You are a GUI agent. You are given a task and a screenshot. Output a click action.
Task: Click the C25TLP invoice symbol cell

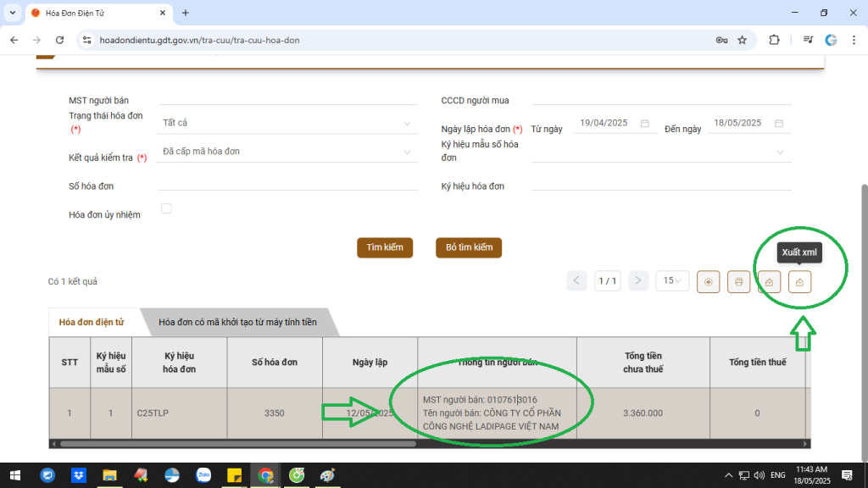click(x=179, y=413)
